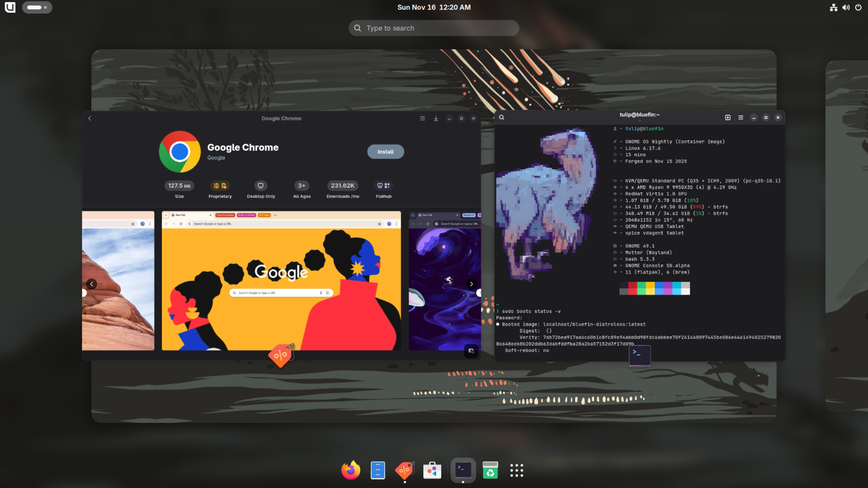Viewport: 868px width, 488px height.
Task: Open the trash icon in dock
Action: click(490, 470)
